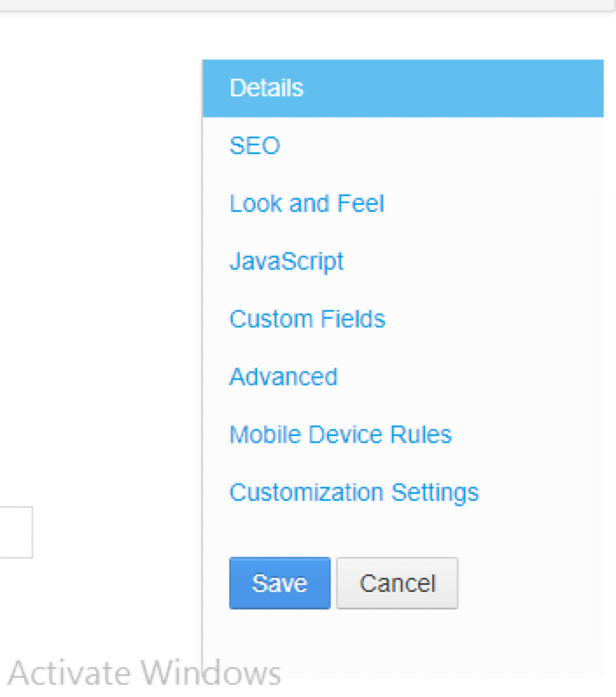
Task: Choose Advanced from the settings list
Action: pos(283,377)
